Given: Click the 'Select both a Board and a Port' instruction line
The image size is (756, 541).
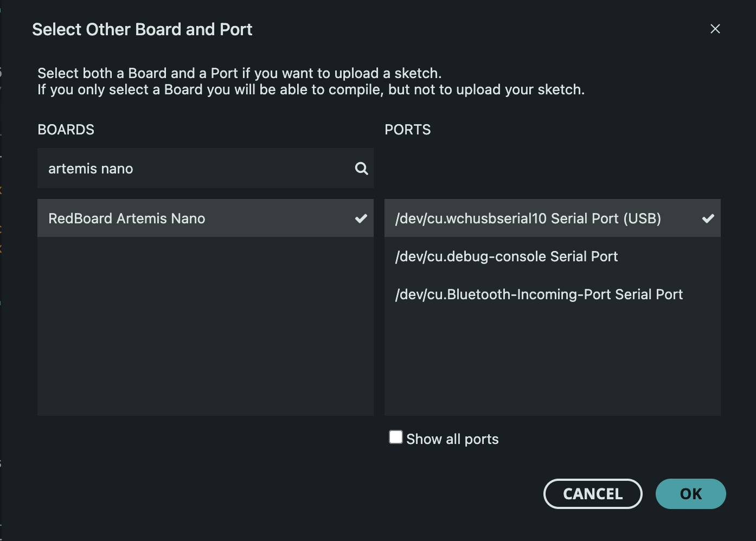Looking at the screenshot, I should [239, 73].
